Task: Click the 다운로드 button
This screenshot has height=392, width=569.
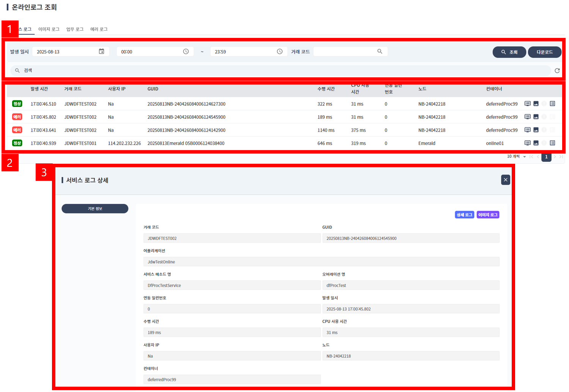Action: click(544, 52)
